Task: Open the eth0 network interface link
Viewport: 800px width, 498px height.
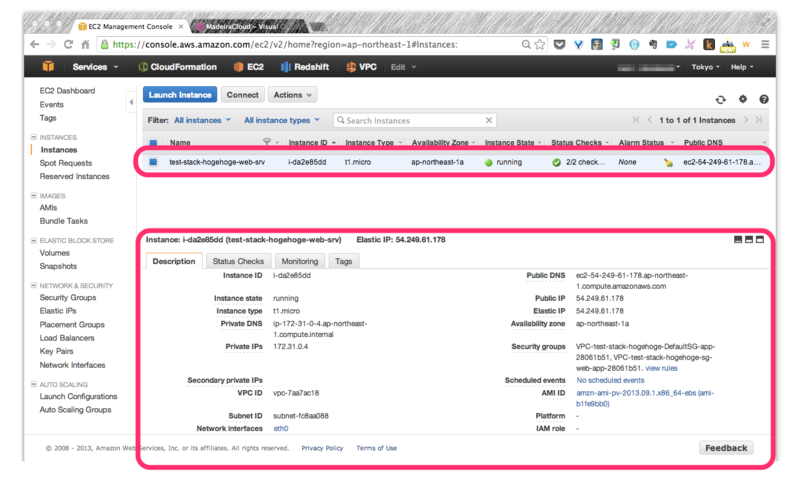Action: point(281,429)
